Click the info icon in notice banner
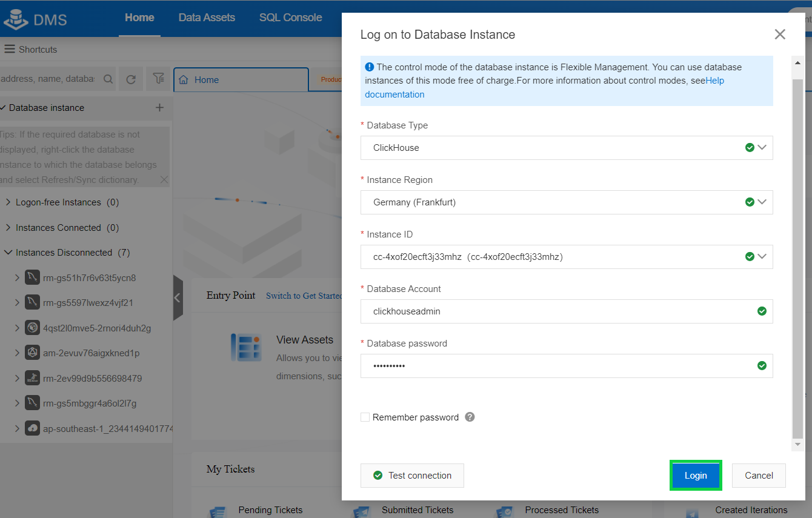 tap(370, 67)
